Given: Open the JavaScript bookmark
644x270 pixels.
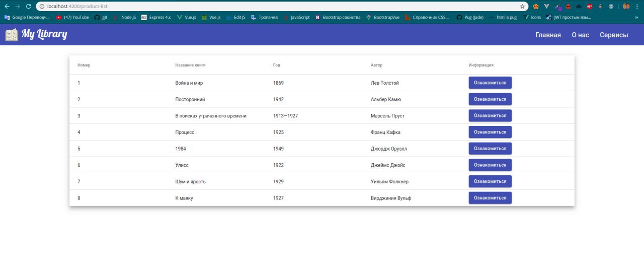Looking at the screenshot, I should click(296, 17).
